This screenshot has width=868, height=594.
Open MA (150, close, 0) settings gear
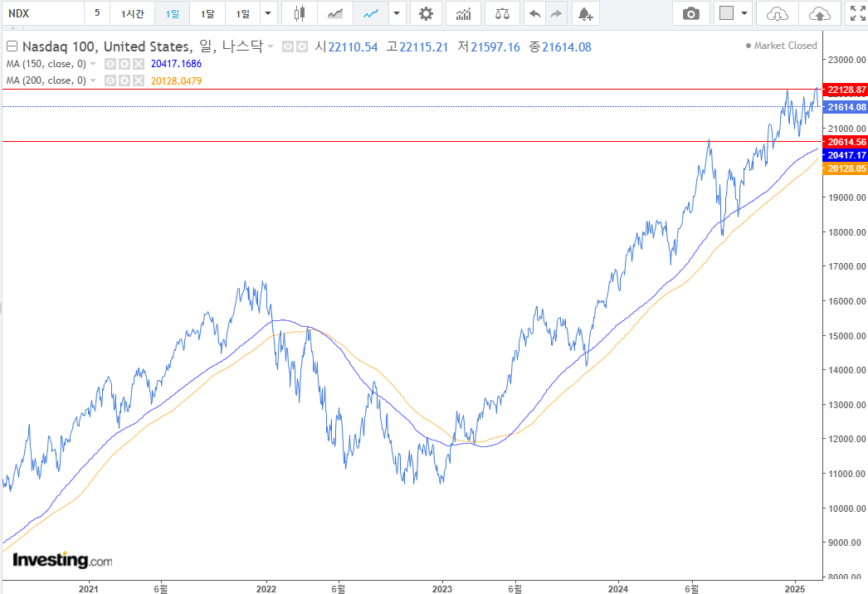click(124, 64)
